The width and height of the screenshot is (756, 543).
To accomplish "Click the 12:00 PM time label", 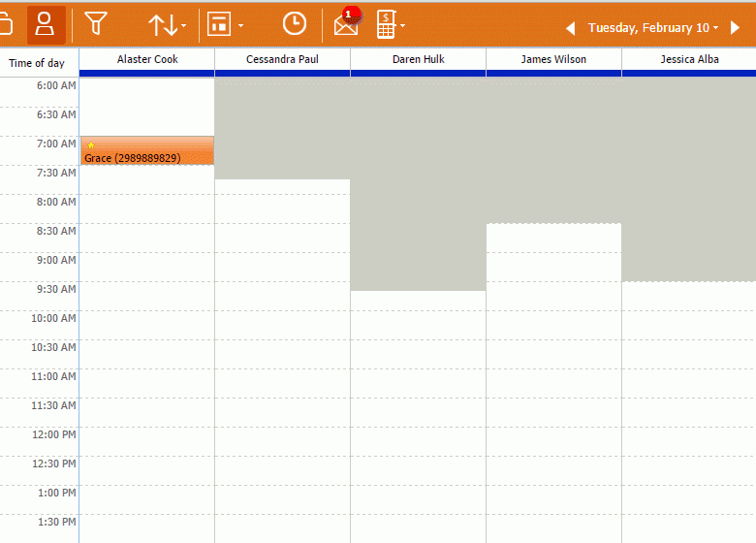I will click(x=54, y=434).
